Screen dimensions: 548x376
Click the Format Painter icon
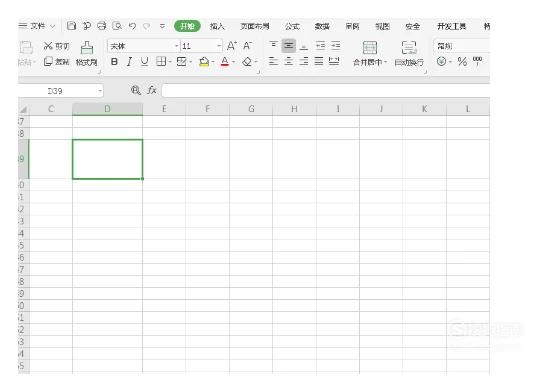pos(87,48)
